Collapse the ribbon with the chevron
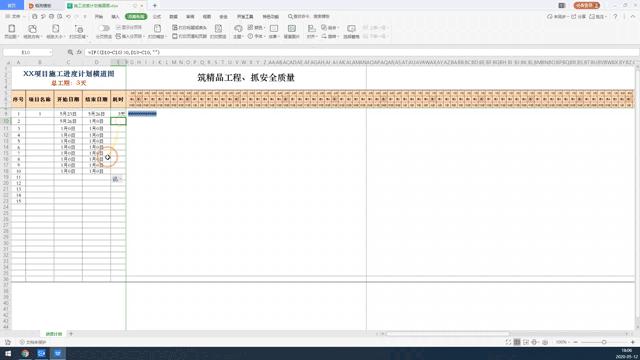This screenshot has width=640, height=360. click(633, 16)
